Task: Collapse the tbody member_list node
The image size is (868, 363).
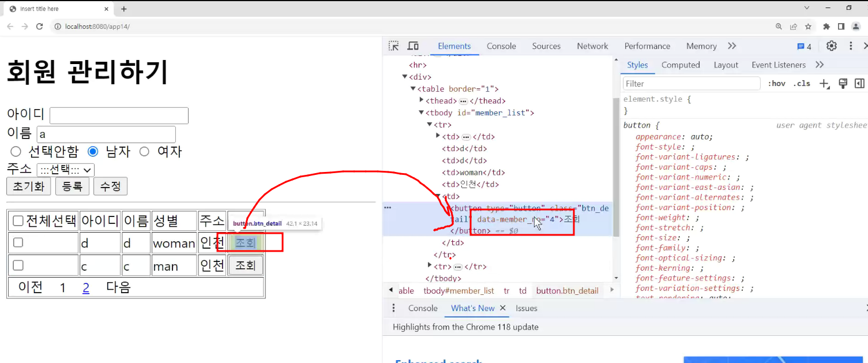Action: pos(422,113)
